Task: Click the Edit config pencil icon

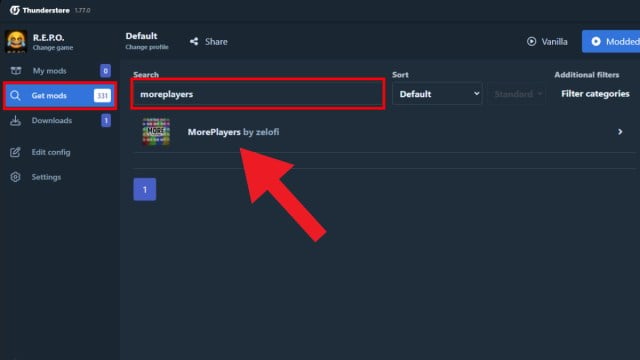Action: 15,152
